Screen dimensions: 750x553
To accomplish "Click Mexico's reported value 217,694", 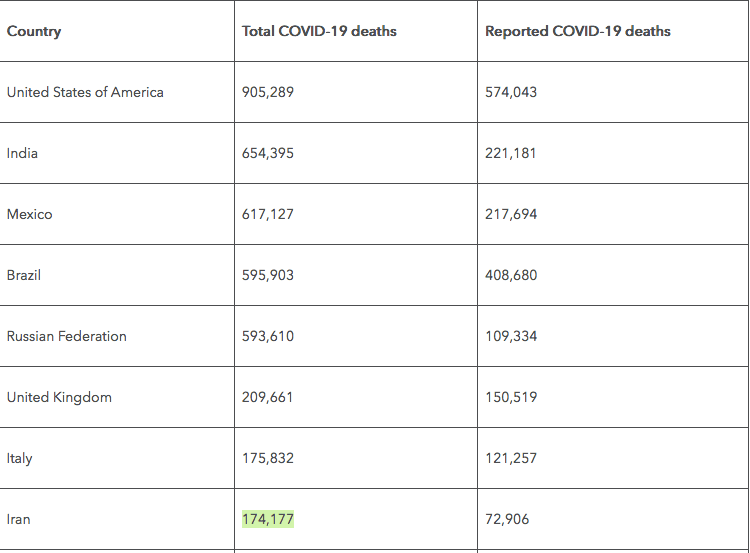I will click(511, 214).
